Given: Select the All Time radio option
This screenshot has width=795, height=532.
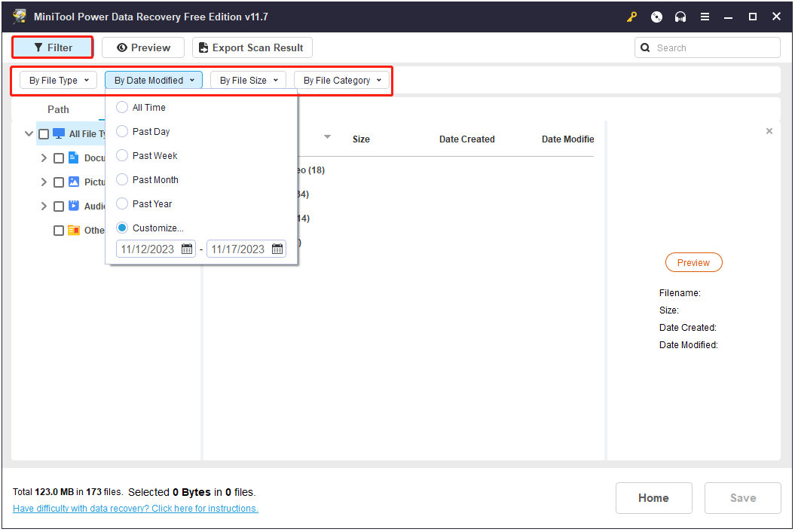Looking at the screenshot, I should tap(121, 108).
